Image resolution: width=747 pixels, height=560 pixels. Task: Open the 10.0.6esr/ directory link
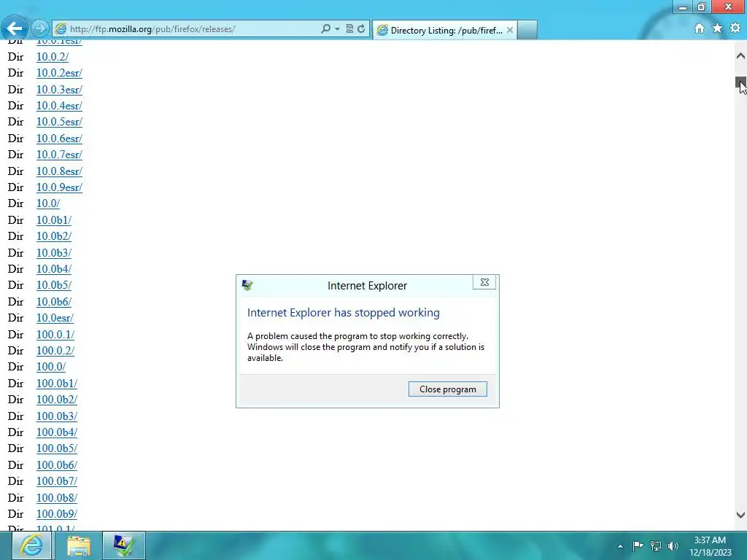[59, 139]
